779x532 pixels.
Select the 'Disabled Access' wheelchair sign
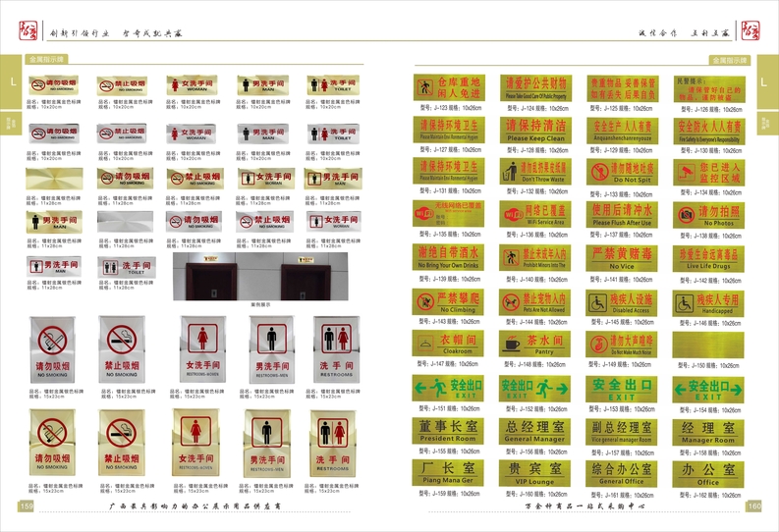(x=621, y=301)
